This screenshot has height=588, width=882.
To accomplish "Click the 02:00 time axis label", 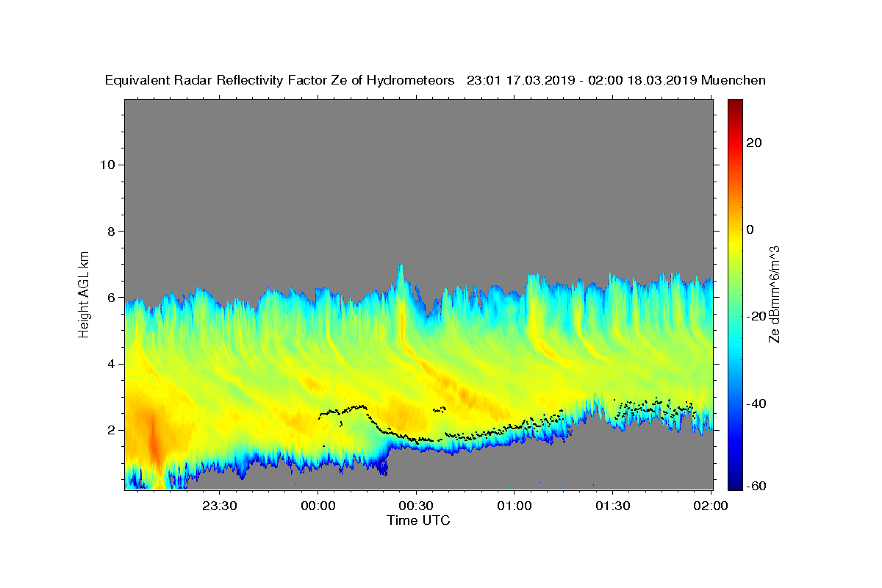I will pyautogui.click(x=711, y=506).
